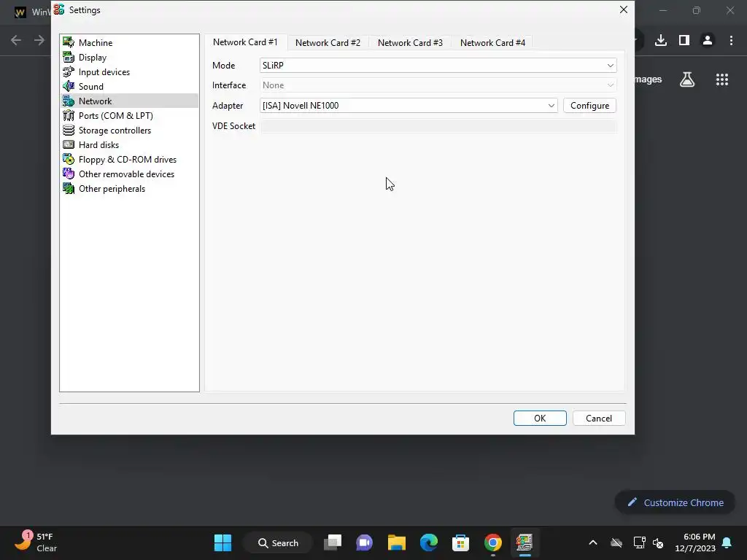Toggle Chrome side panel icon
The height and width of the screenshot is (560, 747).
pyautogui.click(x=684, y=40)
